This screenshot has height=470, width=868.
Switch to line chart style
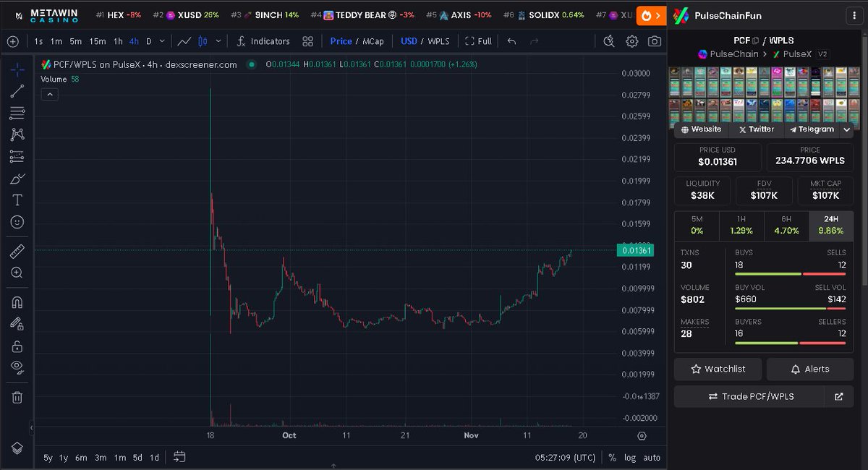(x=184, y=41)
